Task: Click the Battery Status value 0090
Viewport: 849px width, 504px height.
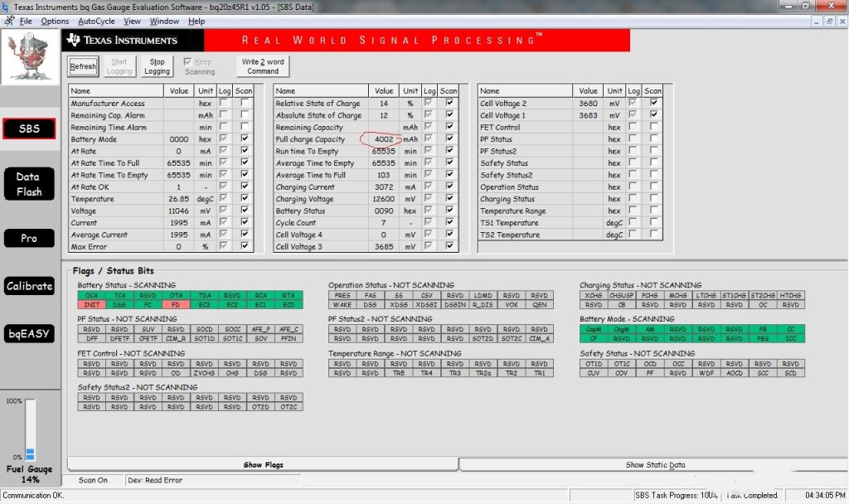Action: (x=383, y=211)
